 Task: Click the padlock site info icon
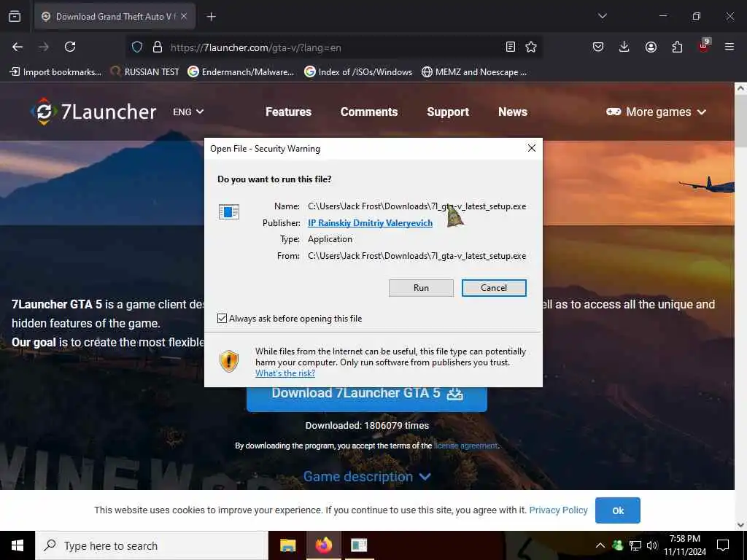point(158,47)
